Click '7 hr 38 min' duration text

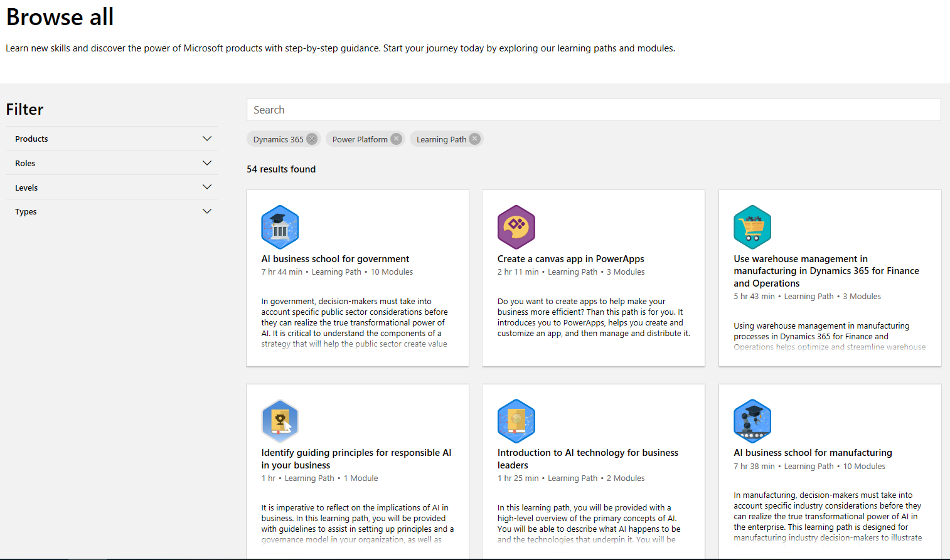pyautogui.click(x=754, y=467)
